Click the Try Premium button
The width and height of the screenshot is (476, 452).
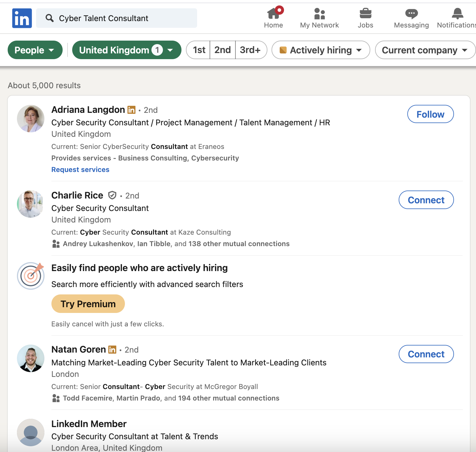tap(88, 304)
